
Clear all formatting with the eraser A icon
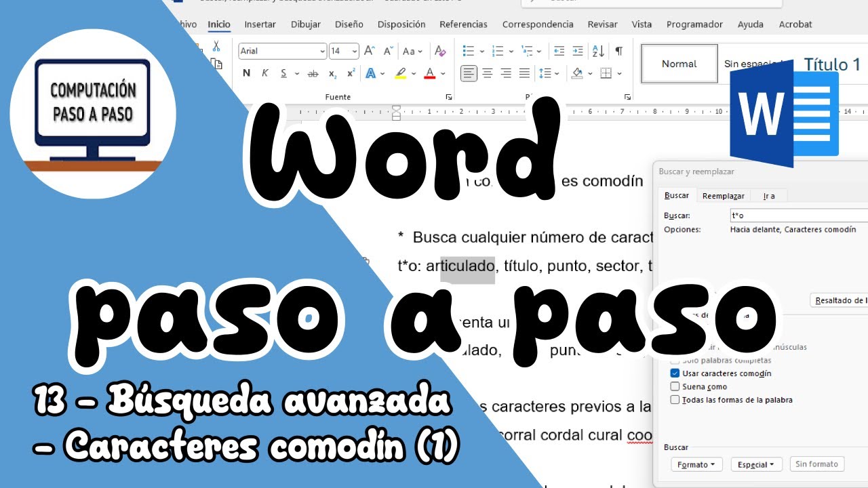440,51
